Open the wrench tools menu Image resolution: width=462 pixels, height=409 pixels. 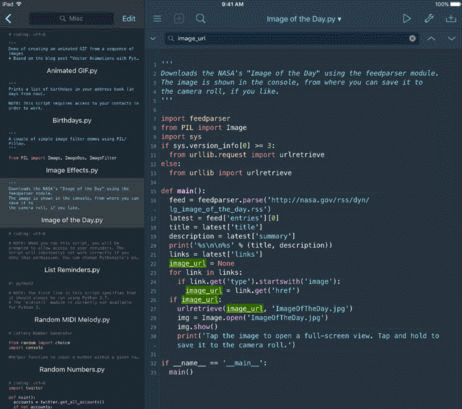click(429, 19)
